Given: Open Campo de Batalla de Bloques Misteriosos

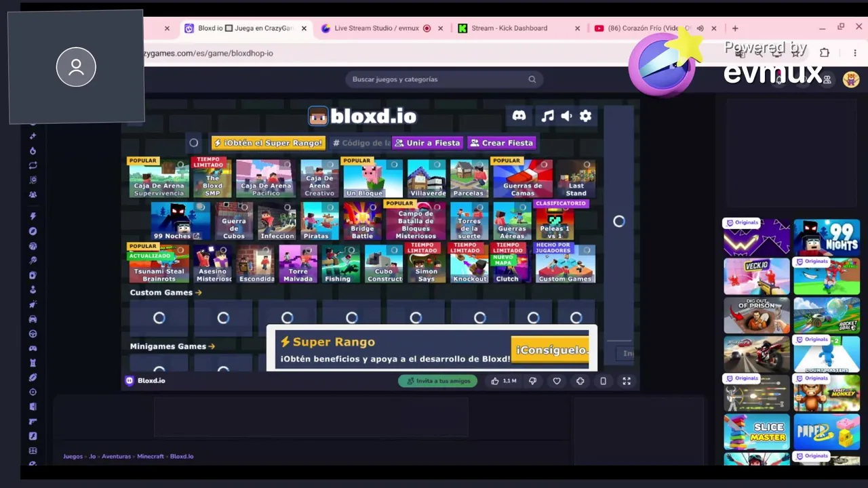Looking at the screenshot, I should (416, 221).
